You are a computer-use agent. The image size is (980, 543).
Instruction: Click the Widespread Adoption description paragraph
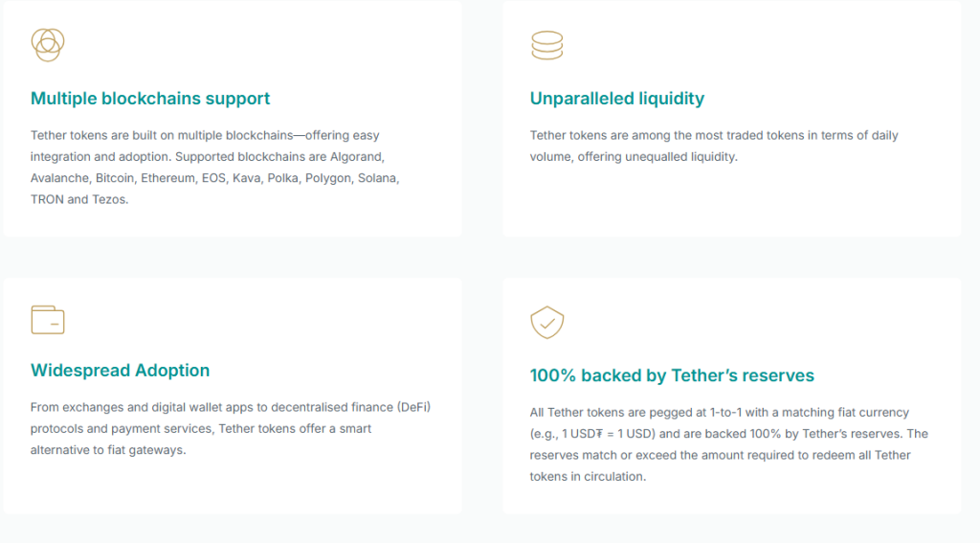click(231, 428)
